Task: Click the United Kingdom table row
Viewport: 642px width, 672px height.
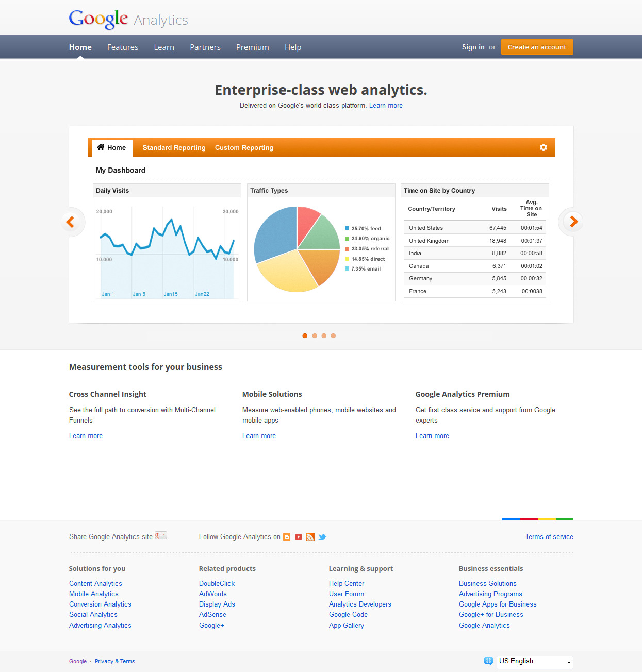Action: 475,241
